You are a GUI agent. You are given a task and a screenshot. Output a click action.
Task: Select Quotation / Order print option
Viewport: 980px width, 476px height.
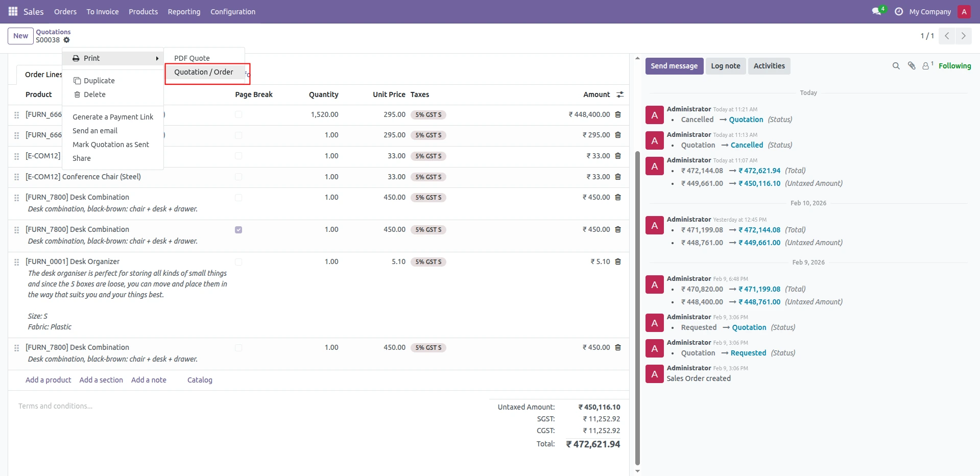204,72
